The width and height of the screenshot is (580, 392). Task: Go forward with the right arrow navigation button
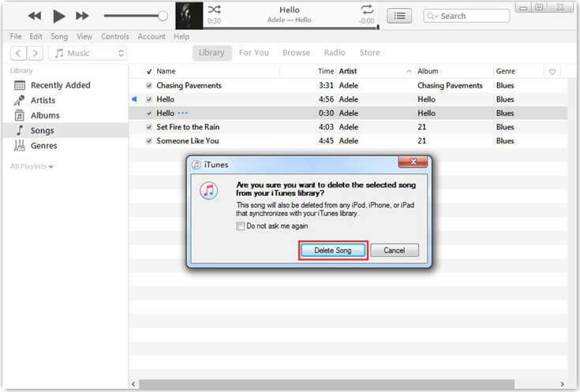[36, 53]
